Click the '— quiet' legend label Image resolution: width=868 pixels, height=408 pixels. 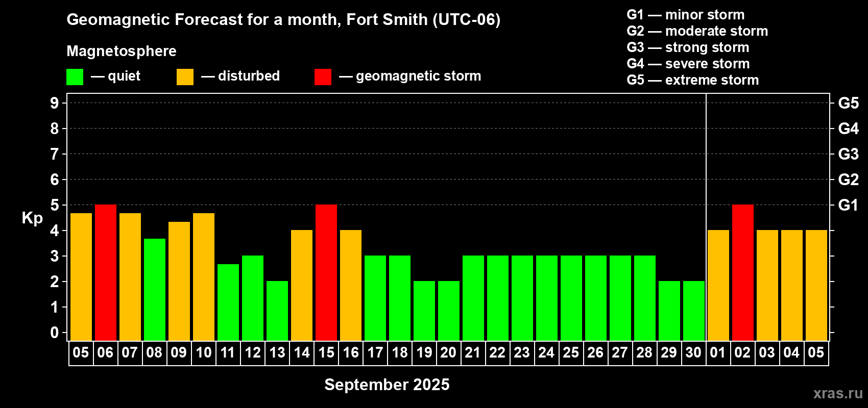point(116,76)
